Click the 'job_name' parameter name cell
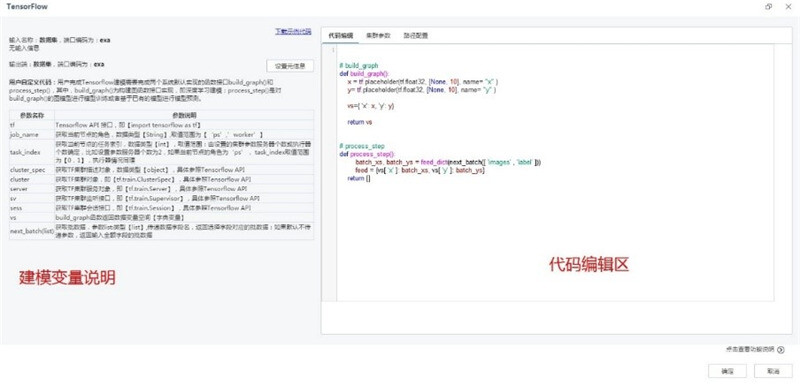This screenshot has height=385, width=800. 32,134
